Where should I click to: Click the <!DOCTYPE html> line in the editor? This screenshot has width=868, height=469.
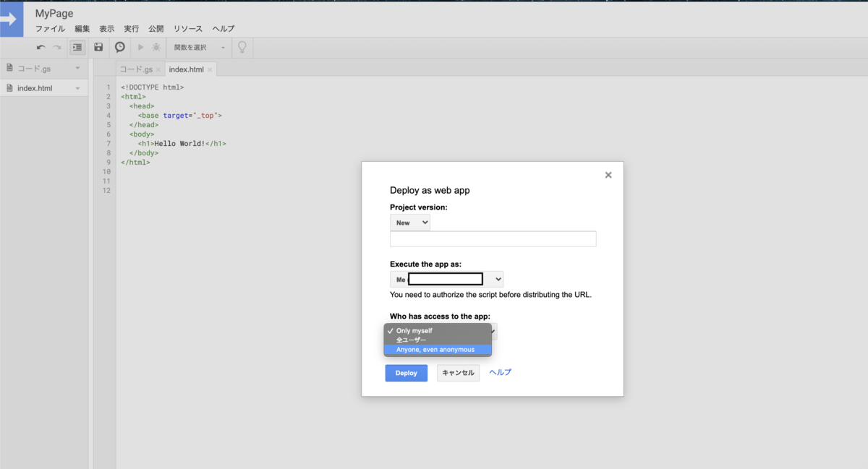tap(153, 87)
